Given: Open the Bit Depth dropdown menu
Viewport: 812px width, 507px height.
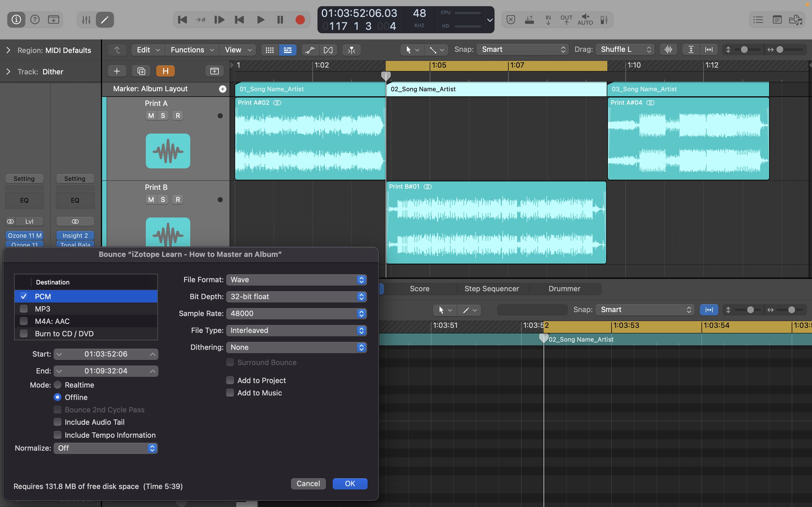Looking at the screenshot, I should click(296, 296).
